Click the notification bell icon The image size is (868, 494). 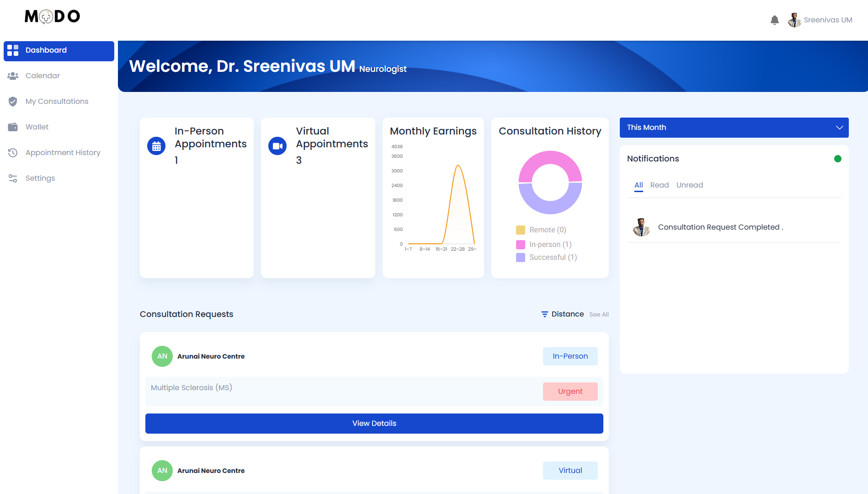coord(774,20)
